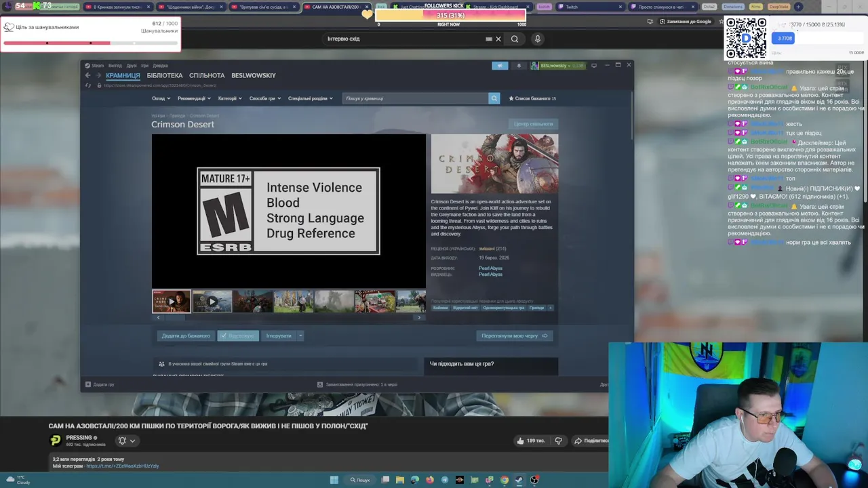Switch to the СПІЛЬНОТА tab
Image resolution: width=868 pixels, height=488 pixels.
pos(207,75)
